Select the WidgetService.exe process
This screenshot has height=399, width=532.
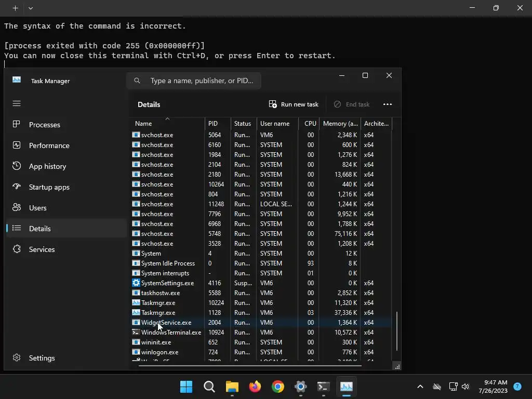[x=261, y=322]
